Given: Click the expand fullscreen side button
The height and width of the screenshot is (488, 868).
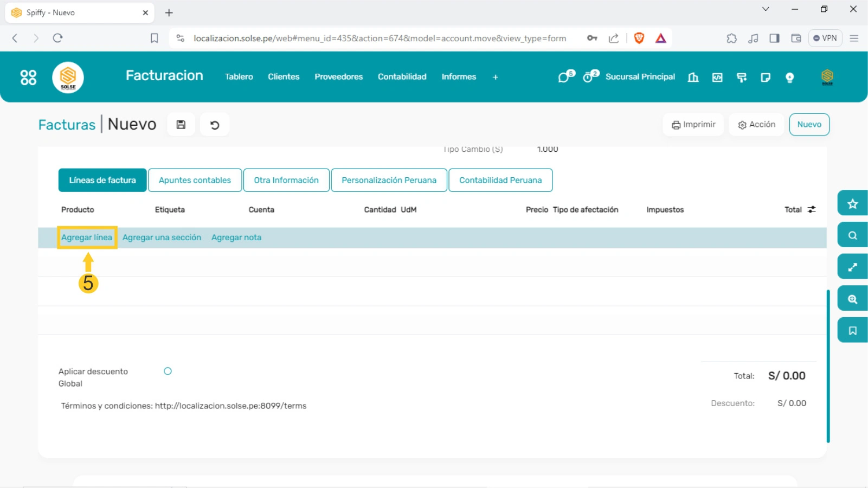Looking at the screenshot, I should [852, 267].
